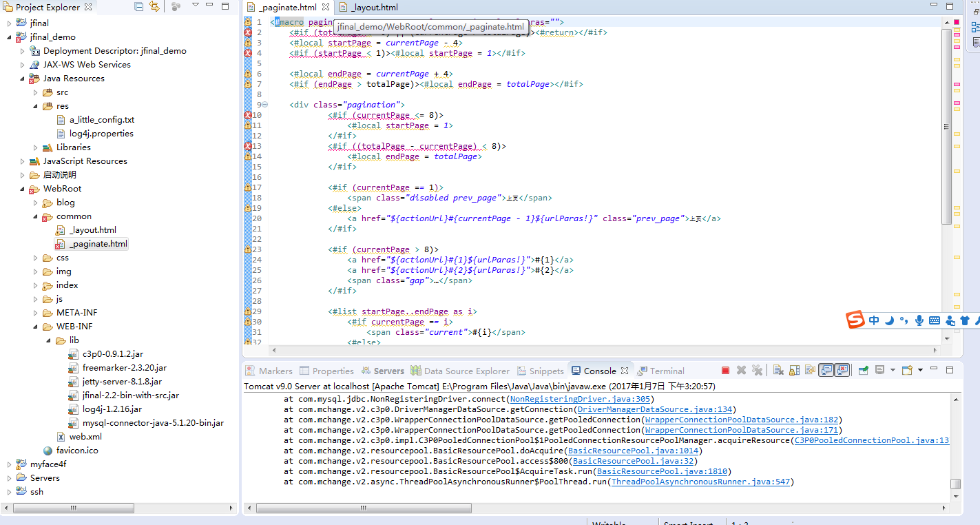Pin the Console view
Screen dimensions: 980x525
click(x=863, y=370)
